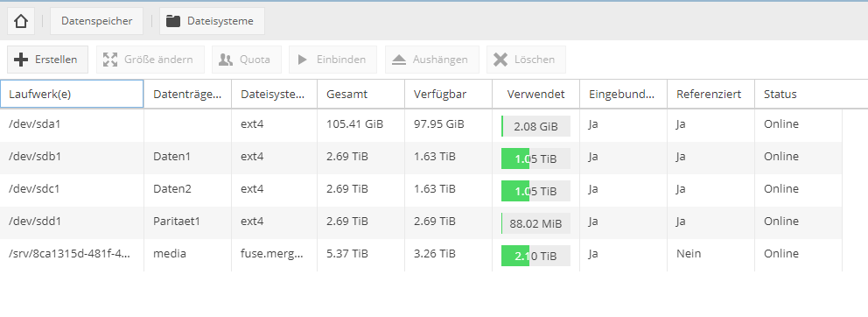Screen dimensions: 868x317
Task: Select the /srv/8ca1315d-481f-4... row
Action: (421, 255)
